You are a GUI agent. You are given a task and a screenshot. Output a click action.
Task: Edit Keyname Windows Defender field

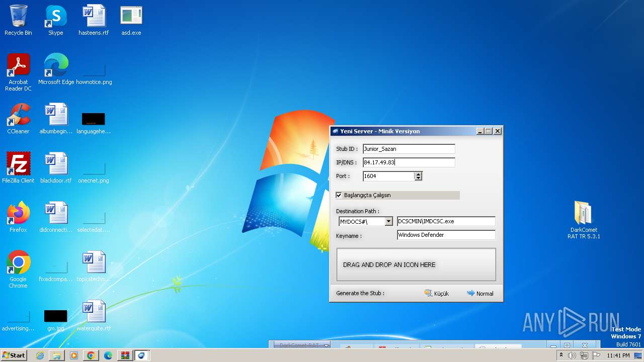(x=446, y=235)
